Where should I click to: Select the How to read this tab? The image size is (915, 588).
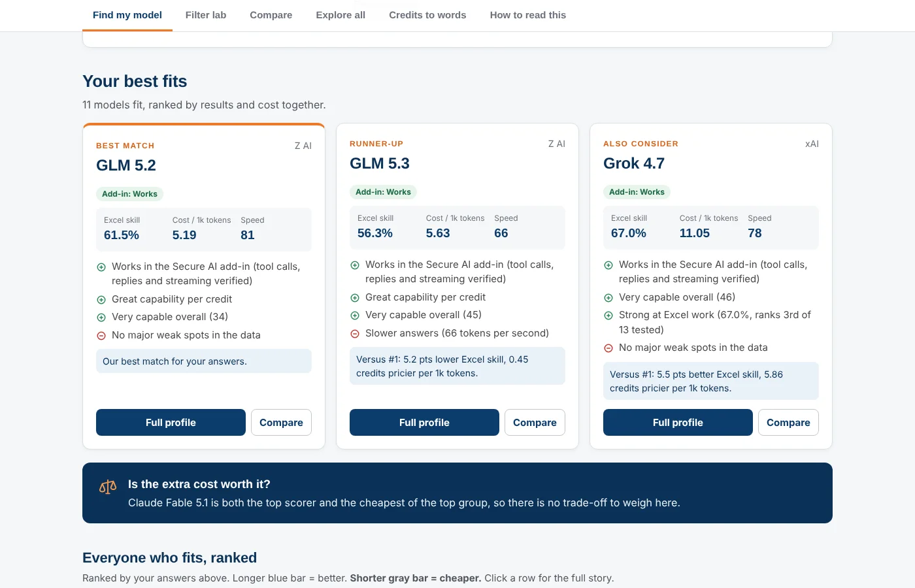[x=528, y=15]
